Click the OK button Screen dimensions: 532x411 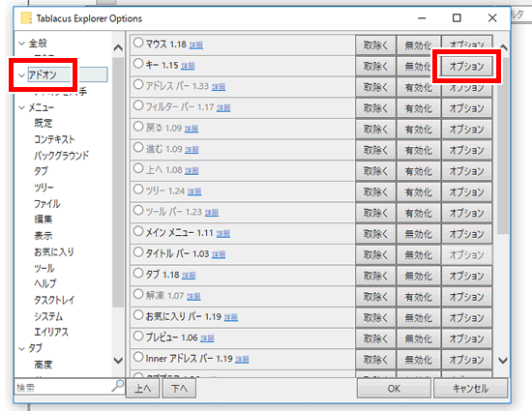tap(394, 389)
